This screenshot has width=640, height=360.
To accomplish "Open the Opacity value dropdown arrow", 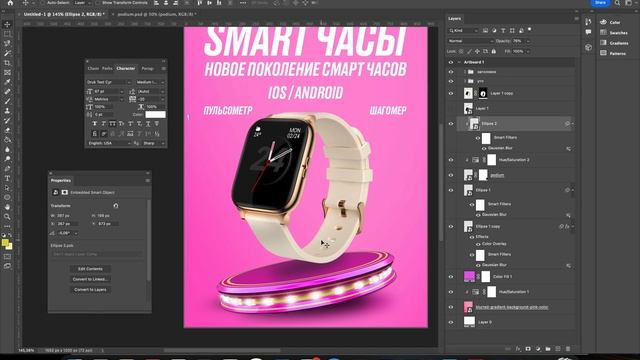I will (528, 41).
